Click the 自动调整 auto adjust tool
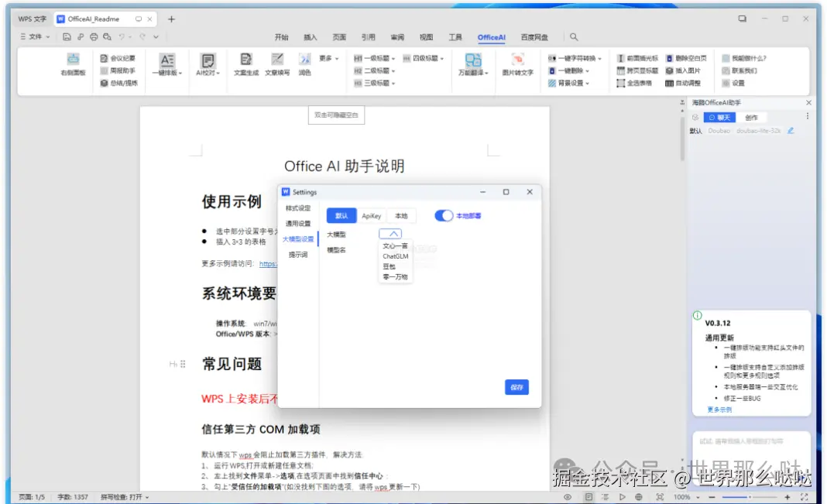This screenshot has width=827, height=504. click(x=682, y=83)
